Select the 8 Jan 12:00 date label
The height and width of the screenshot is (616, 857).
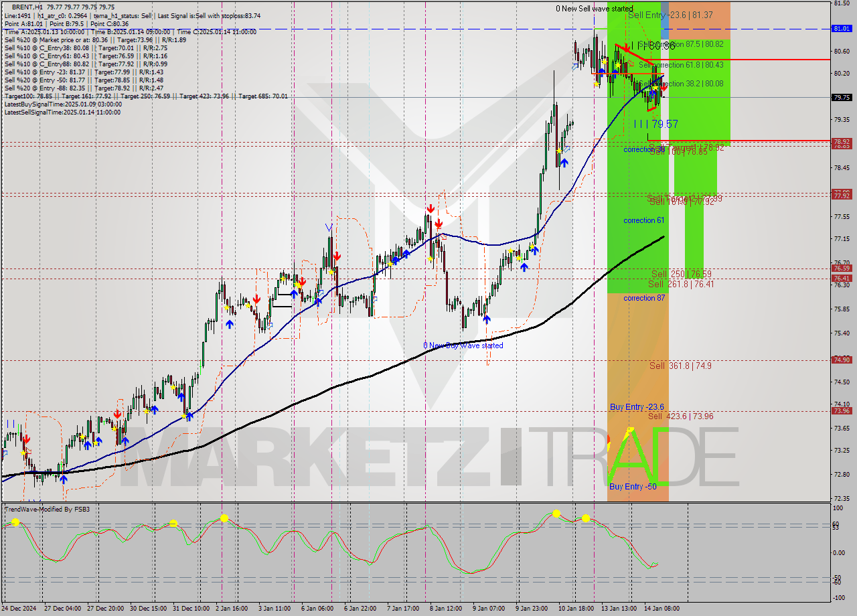[x=445, y=609]
